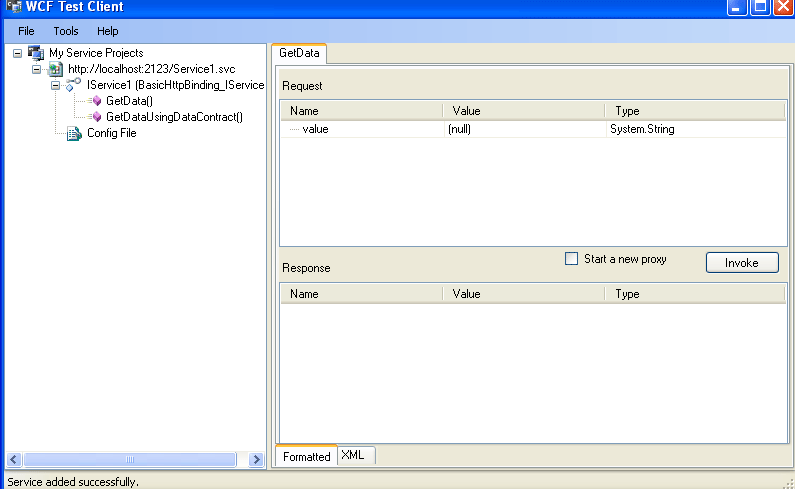The height and width of the screenshot is (489, 795).
Task: Click the Request Value column header
Action: (524, 111)
